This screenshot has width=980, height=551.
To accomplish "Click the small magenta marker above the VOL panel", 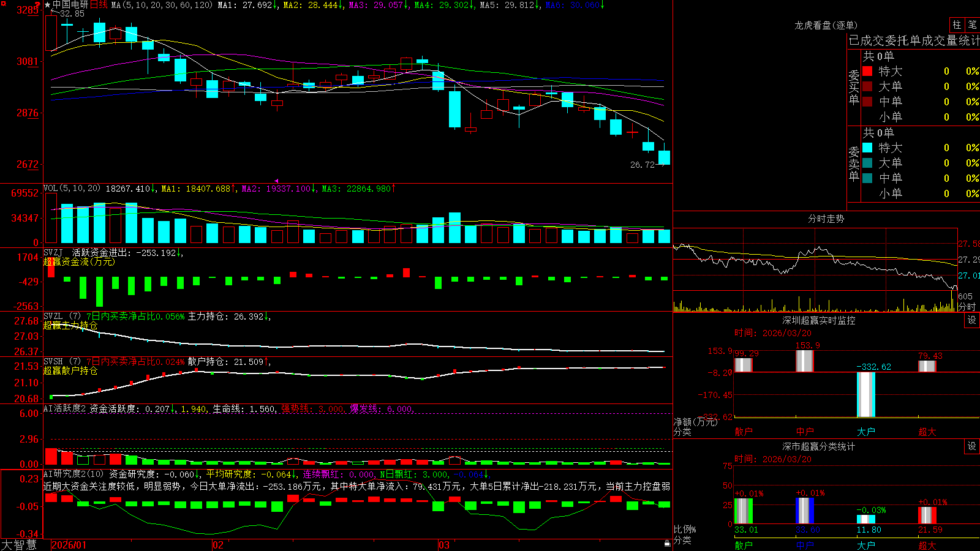I will pyautogui.click(x=276, y=181).
